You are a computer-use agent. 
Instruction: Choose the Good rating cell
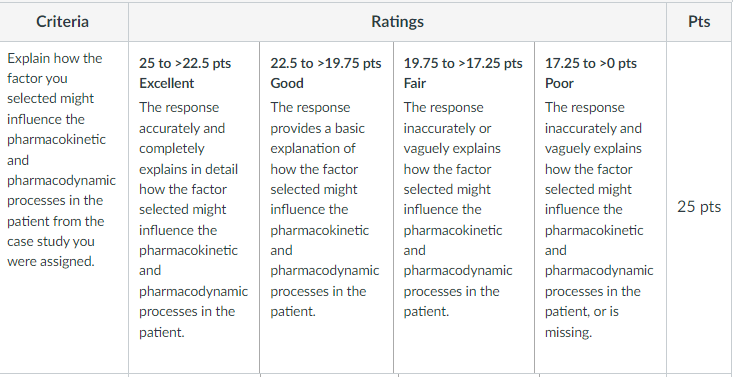click(x=326, y=207)
